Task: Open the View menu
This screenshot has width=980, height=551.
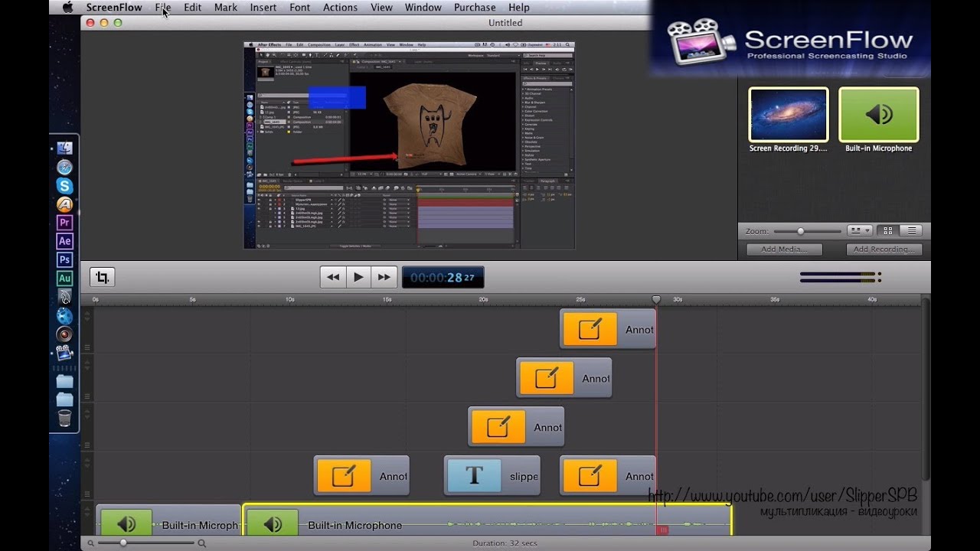Action: point(381,8)
